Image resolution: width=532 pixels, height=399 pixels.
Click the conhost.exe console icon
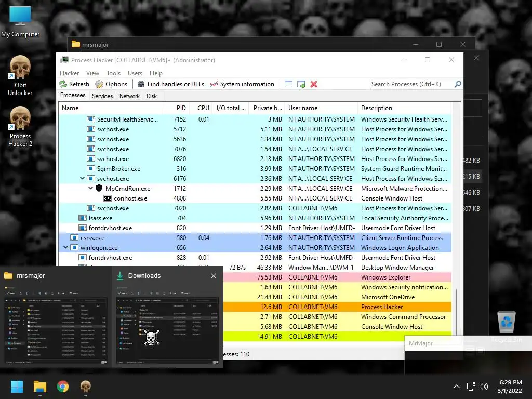pyautogui.click(x=107, y=198)
